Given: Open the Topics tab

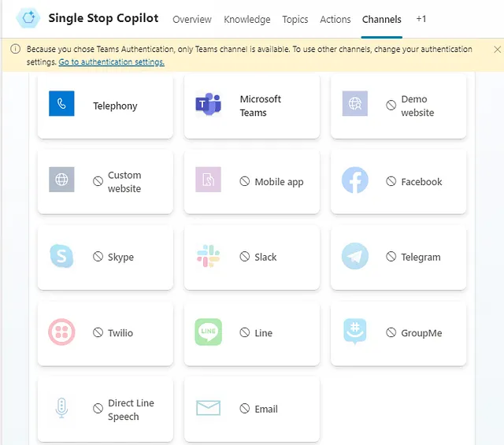Looking at the screenshot, I should 295,20.
